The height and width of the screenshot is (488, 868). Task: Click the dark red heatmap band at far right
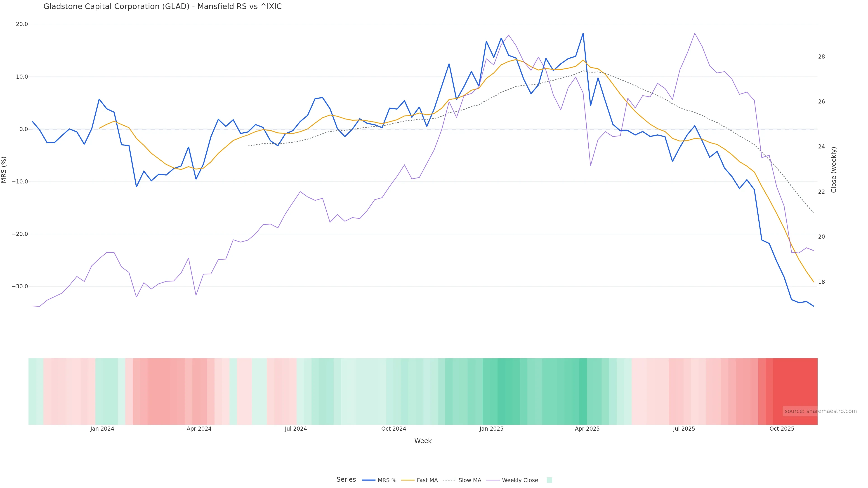click(795, 391)
